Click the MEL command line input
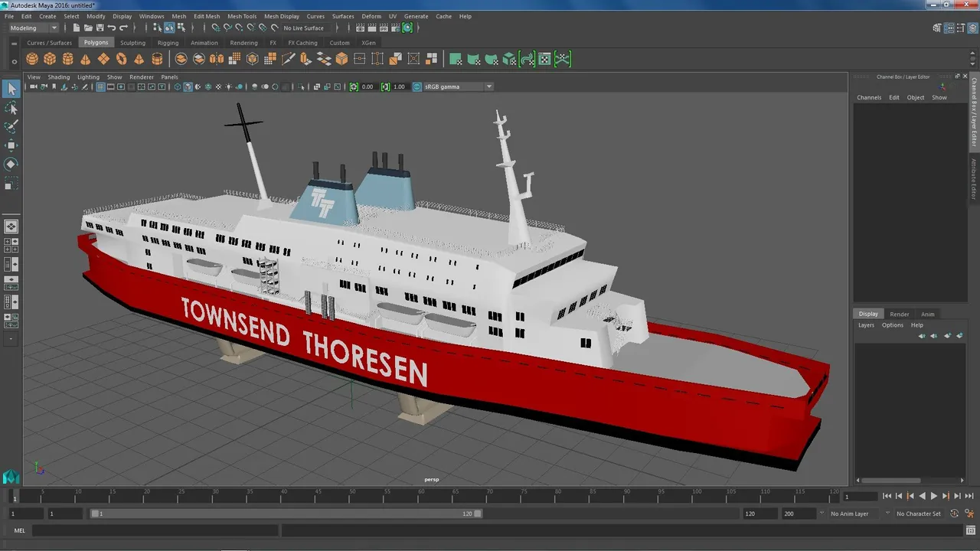Image resolution: width=980 pixels, height=551 pixels. click(x=155, y=530)
